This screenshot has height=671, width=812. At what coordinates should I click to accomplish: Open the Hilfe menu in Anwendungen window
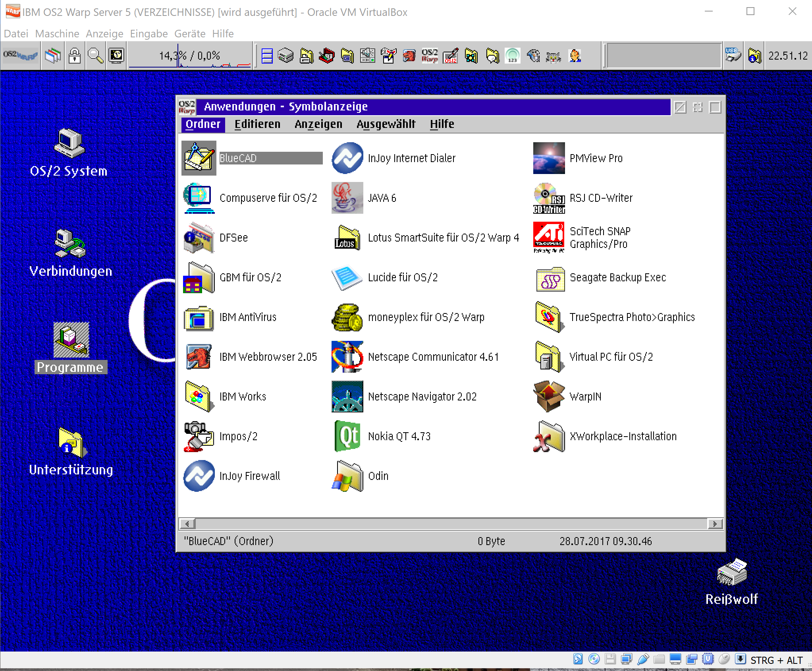442,124
